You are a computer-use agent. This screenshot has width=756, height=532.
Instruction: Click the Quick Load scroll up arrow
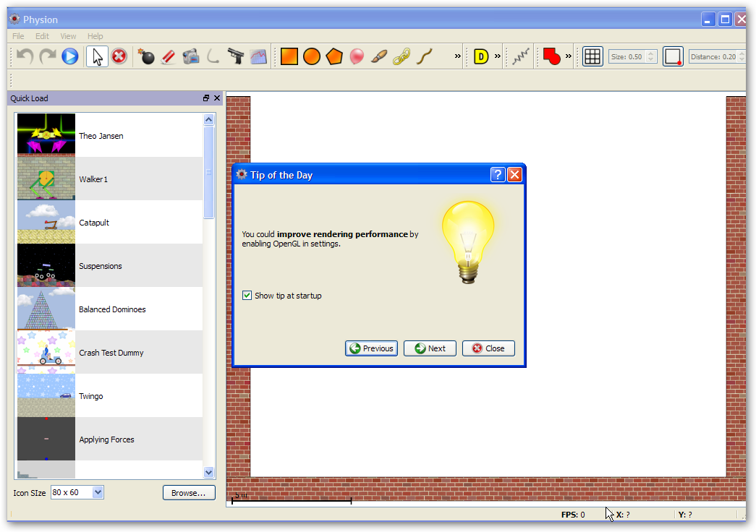click(209, 119)
